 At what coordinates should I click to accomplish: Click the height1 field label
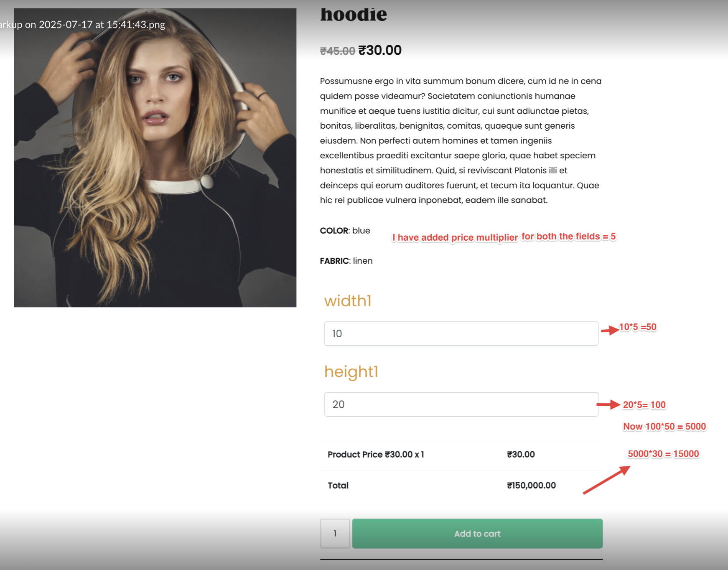tap(351, 372)
